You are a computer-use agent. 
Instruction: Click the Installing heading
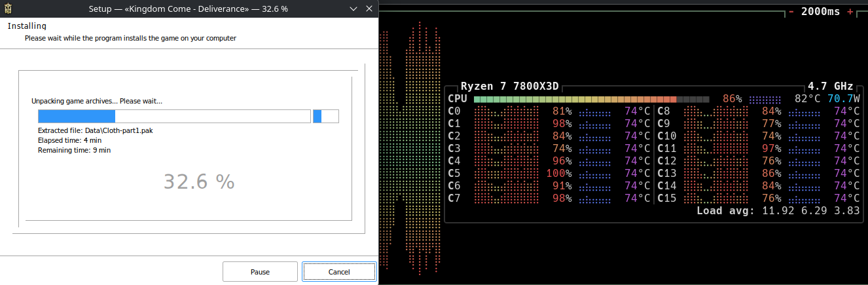coord(27,26)
